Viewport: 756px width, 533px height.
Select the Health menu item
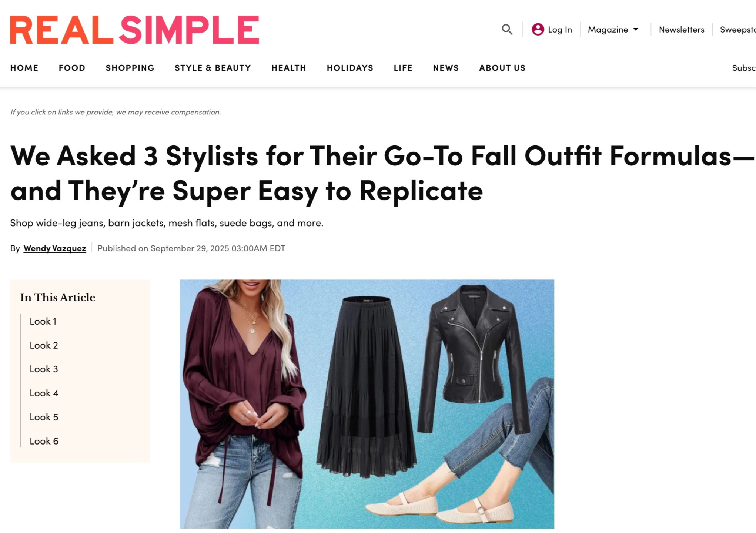pos(289,68)
